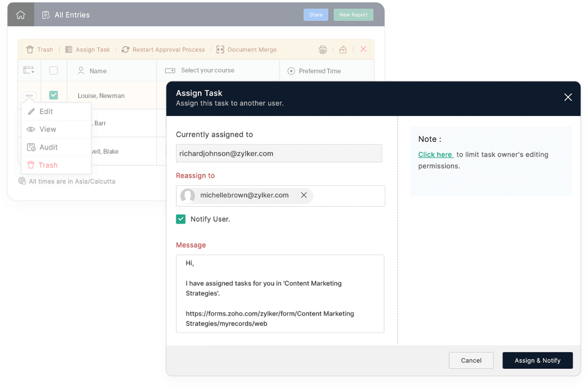Click the print icon in toolbar
The height and width of the screenshot is (388, 588).
[322, 50]
